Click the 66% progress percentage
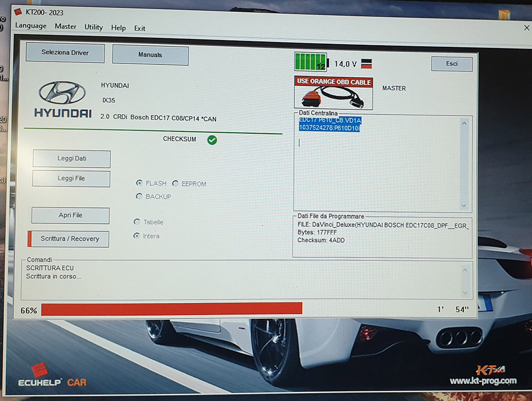The image size is (532, 401). [x=29, y=310]
